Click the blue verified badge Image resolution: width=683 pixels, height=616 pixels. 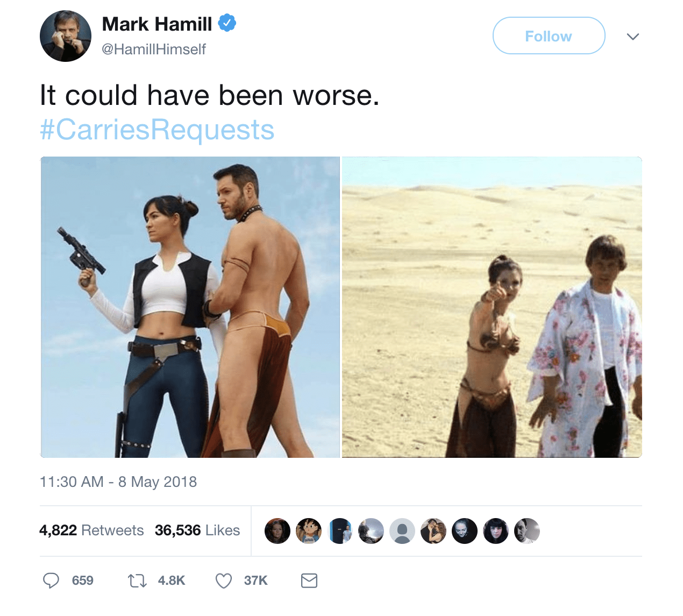click(227, 23)
